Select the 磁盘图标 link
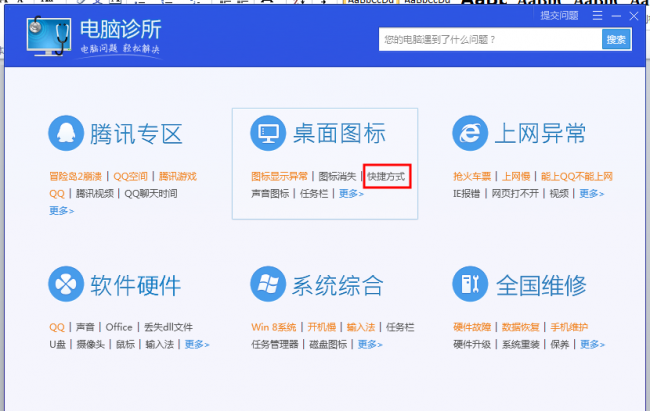Screen dimensions: 650x411 [x=328, y=344]
